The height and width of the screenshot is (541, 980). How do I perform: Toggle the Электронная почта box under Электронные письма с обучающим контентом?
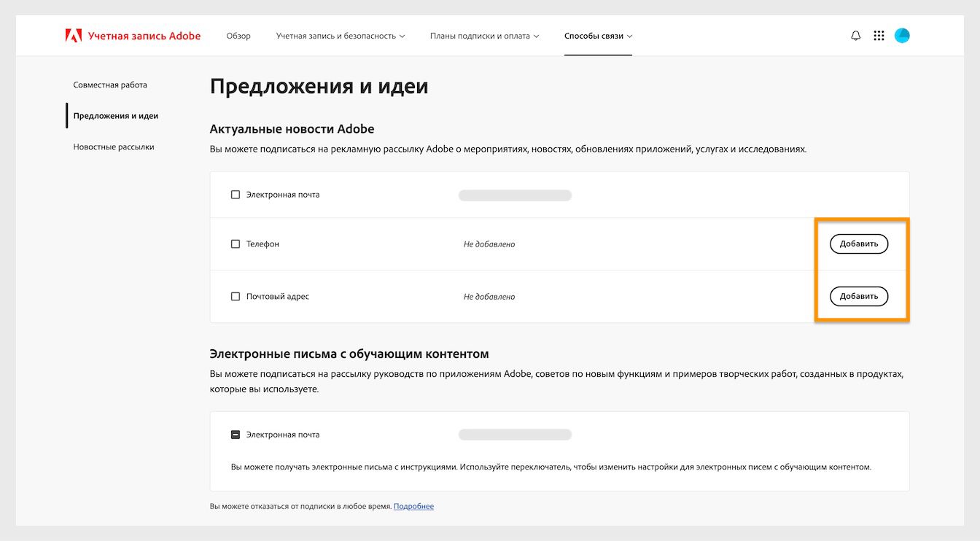tap(236, 435)
